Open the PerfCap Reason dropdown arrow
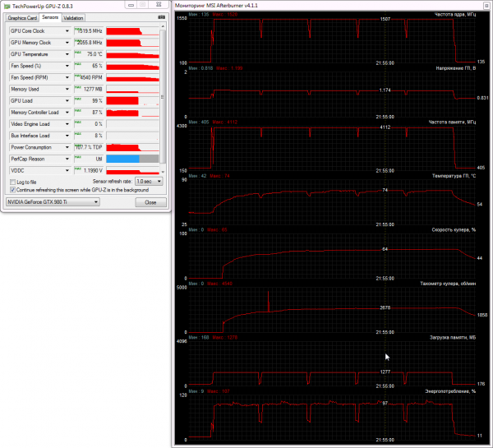Viewport: 493px width, 448px height. tap(67, 159)
